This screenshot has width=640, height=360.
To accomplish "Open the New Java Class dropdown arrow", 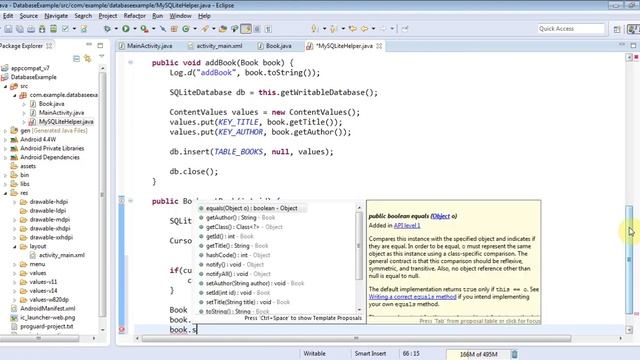I will click(x=195, y=29).
